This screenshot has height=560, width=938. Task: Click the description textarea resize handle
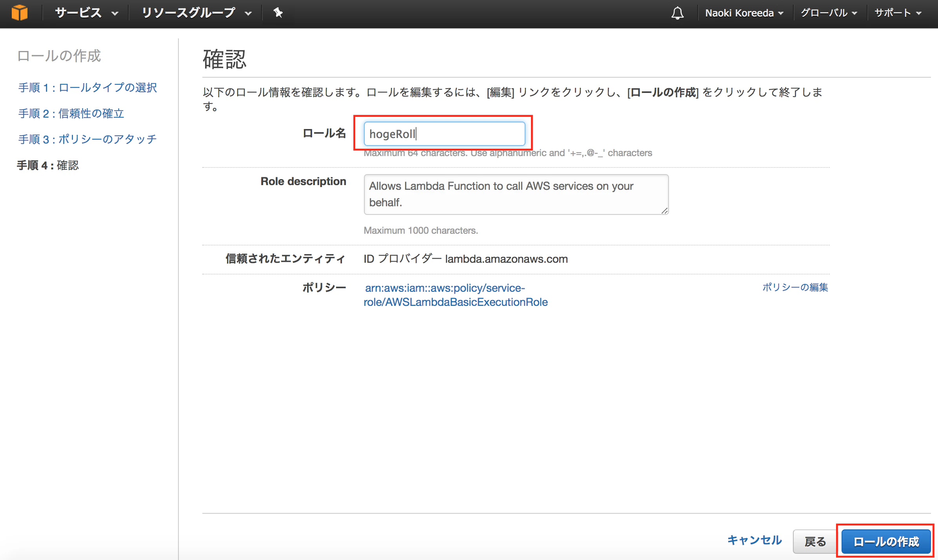(664, 211)
